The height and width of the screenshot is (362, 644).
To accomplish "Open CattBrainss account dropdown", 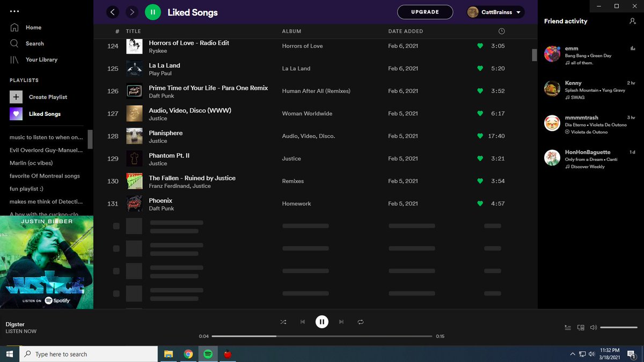I will tap(495, 12).
